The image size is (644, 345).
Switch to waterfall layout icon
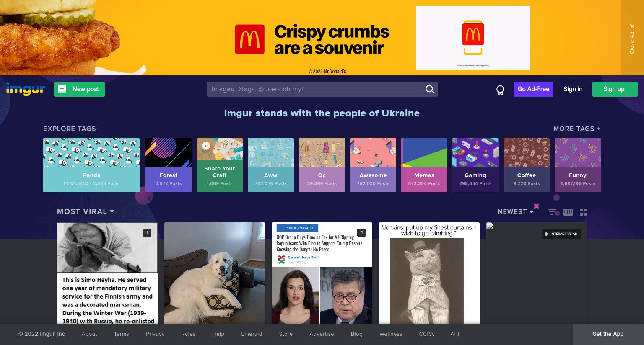pos(568,212)
